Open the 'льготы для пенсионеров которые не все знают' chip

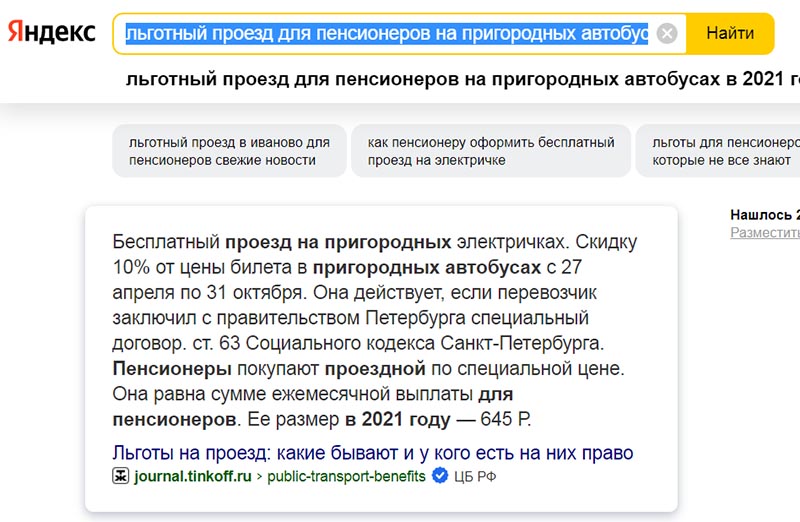718,151
